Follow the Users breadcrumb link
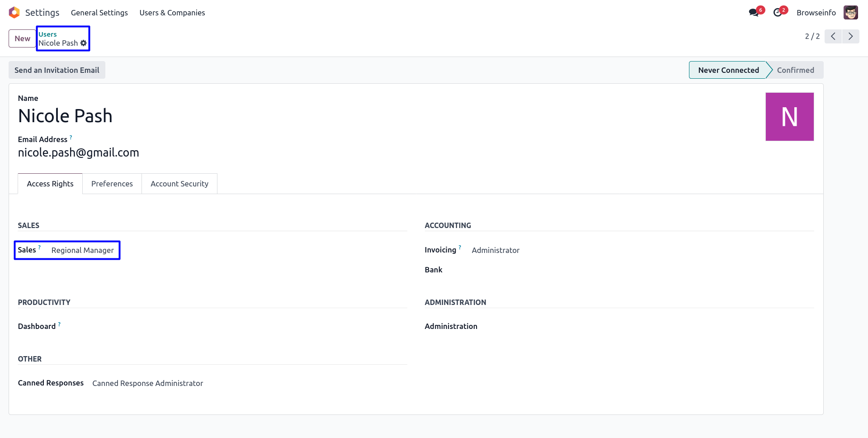The width and height of the screenshot is (868, 438). click(x=47, y=34)
